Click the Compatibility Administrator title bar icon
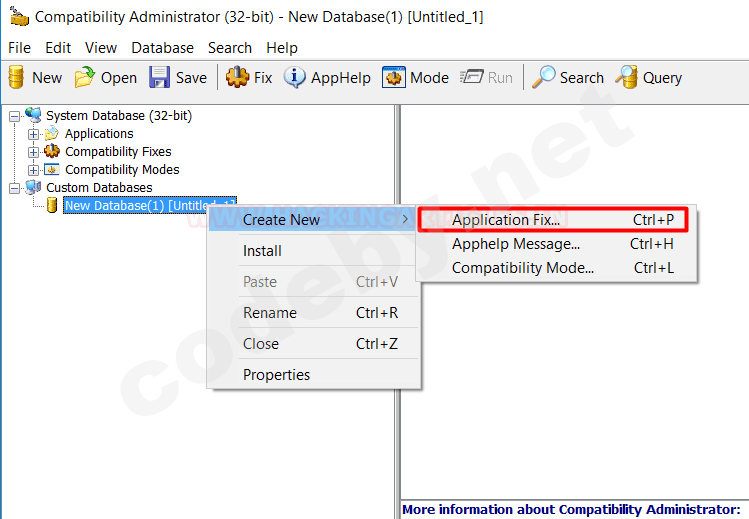This screenshot has width=749, height=519. pos(19,17)
